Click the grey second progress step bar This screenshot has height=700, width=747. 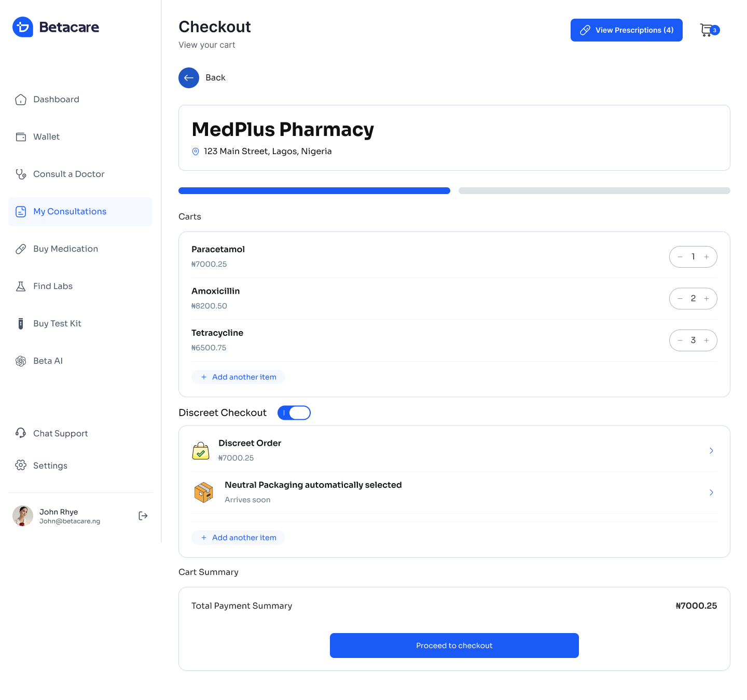[x=594, y=191]
